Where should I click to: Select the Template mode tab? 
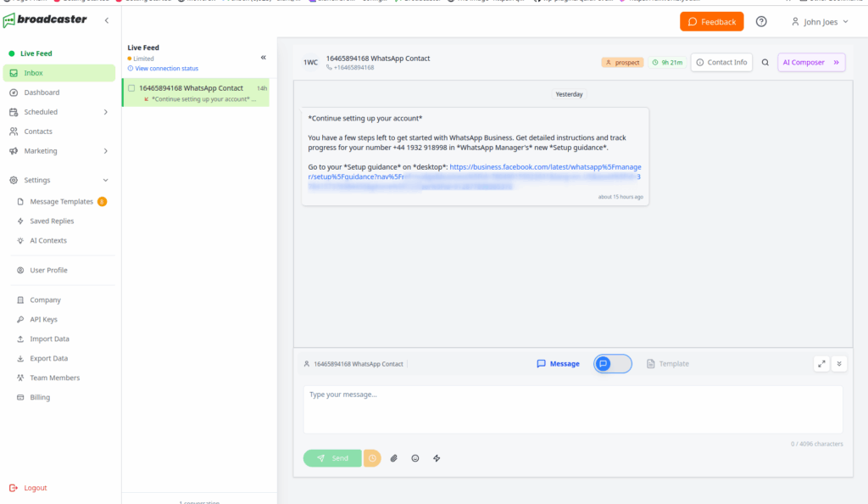tap(668, 364)
